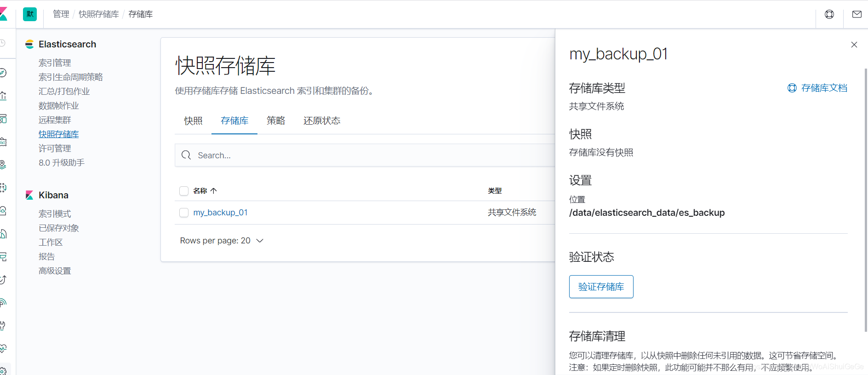Screen dimensions: 868x375
Task: Open Machine Learning icon in sidebar
Action: pyautogui.click(x=3, y=188)
